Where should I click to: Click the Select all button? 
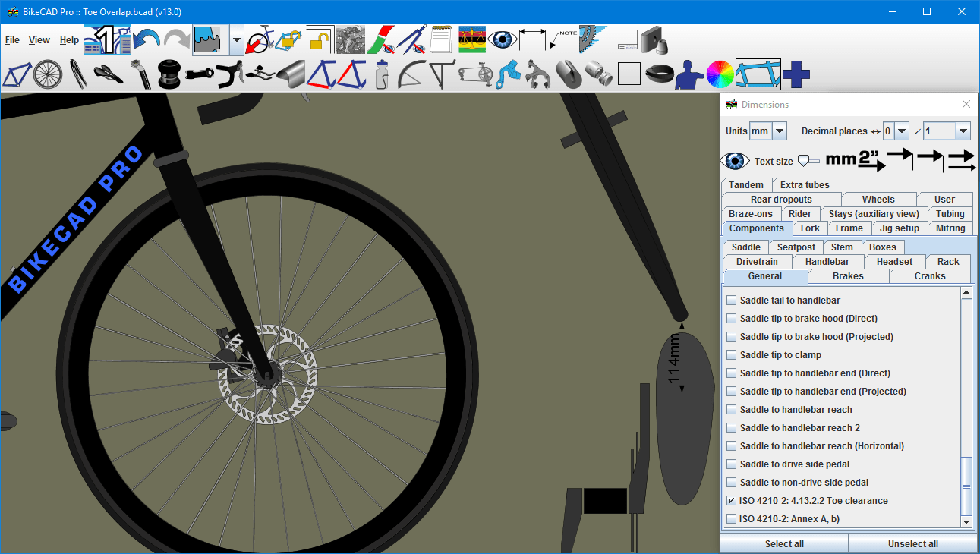(x=783, y=543)
